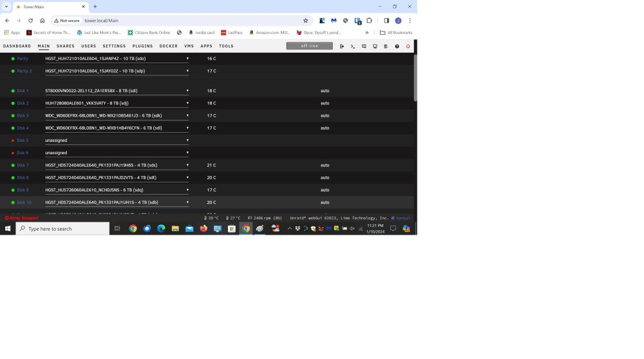
Task: Open the Chrome Extensions puzzle icon
Action: click(369, 21)
